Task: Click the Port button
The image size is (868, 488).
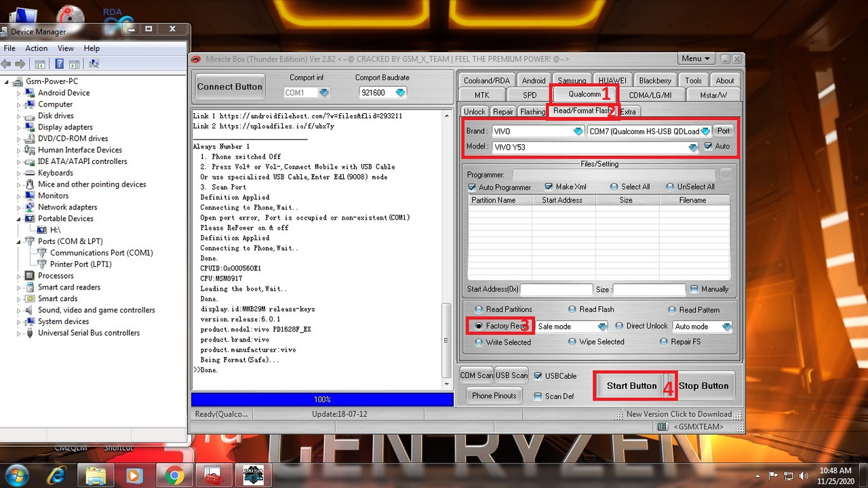Action: pyautogui.click(x=724, y=131)
